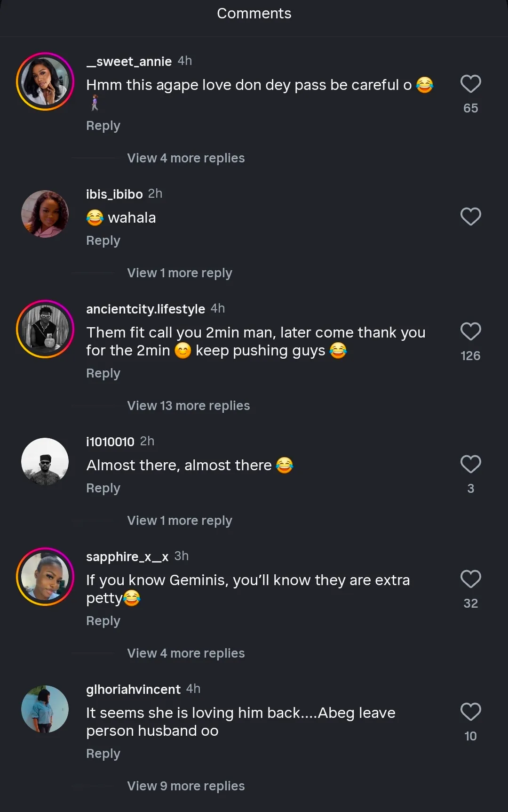Open the glhoriahvincent username link
This screenshot has height=812, width=508.
tap(133, 690)
